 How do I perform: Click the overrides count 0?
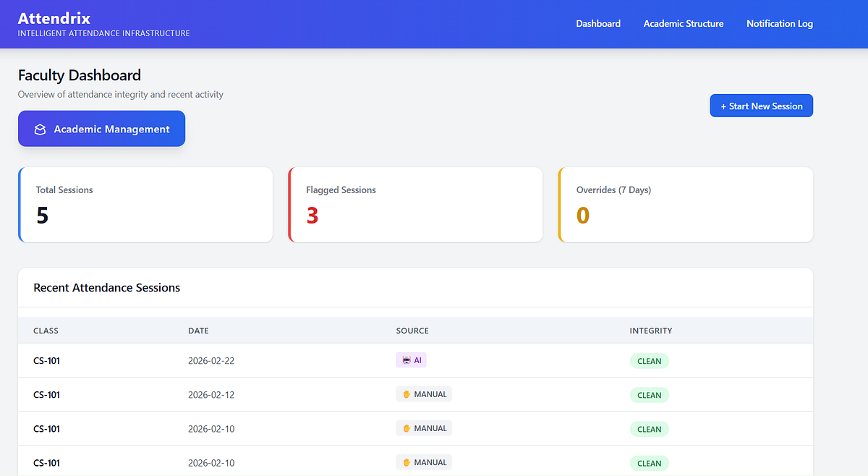pyautogui.click(x=583, y=216)
